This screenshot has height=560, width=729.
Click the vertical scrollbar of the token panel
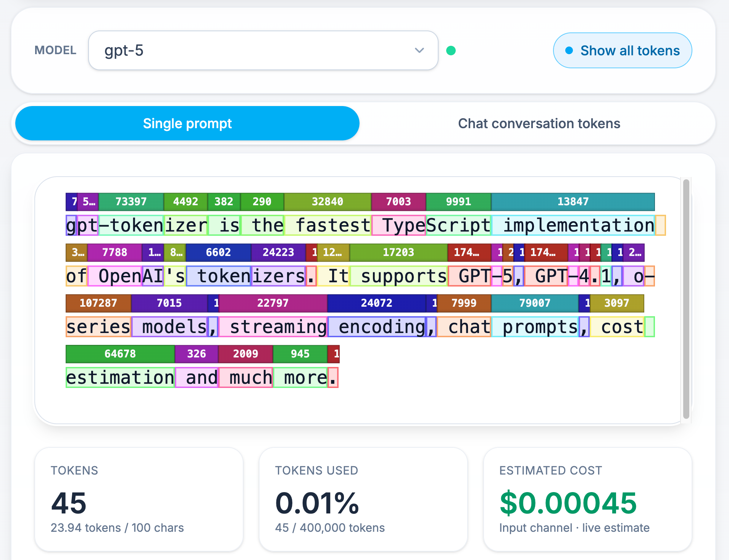(686, 298)
